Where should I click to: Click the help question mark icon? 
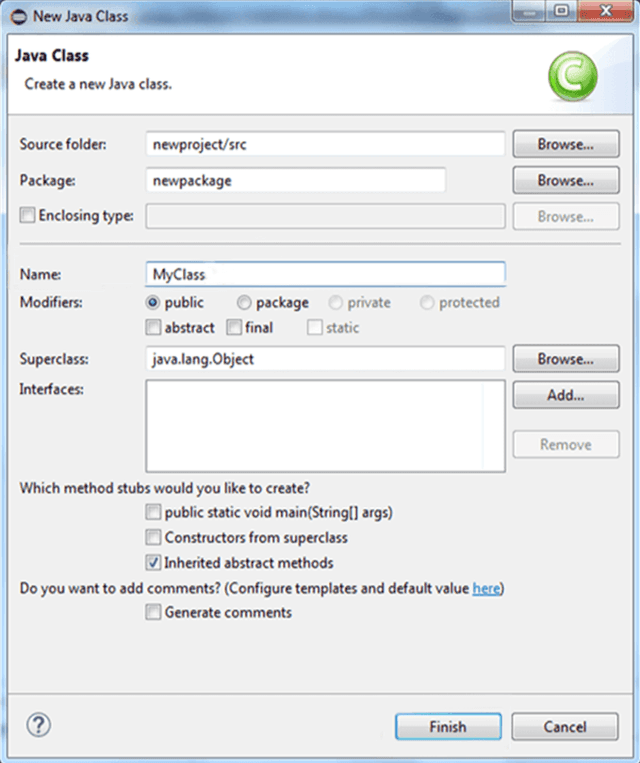coord(38,725)
